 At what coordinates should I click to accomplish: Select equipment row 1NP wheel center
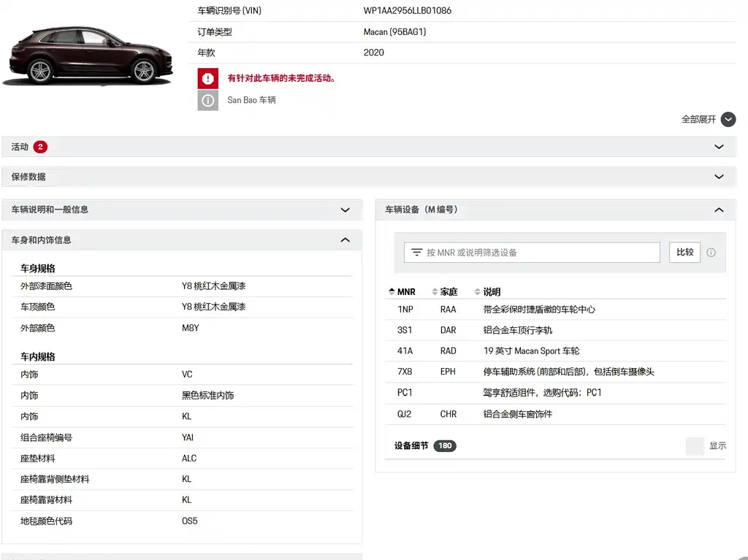[x=555, y=310]
